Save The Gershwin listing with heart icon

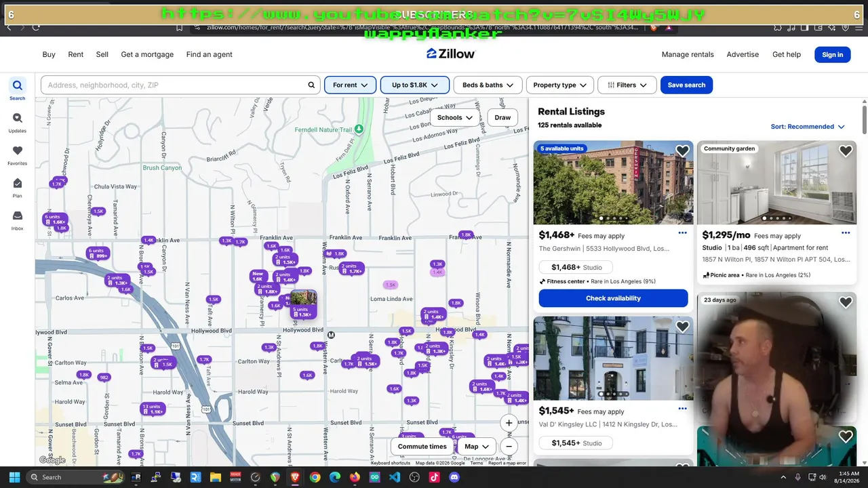click(682, 151)
